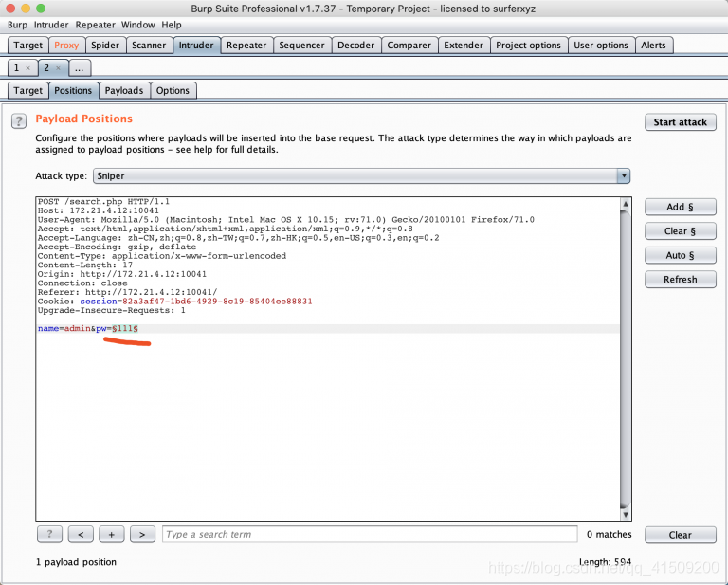Go to previous search match
Viewport: 728px width, 585px height.
(81, 535)
